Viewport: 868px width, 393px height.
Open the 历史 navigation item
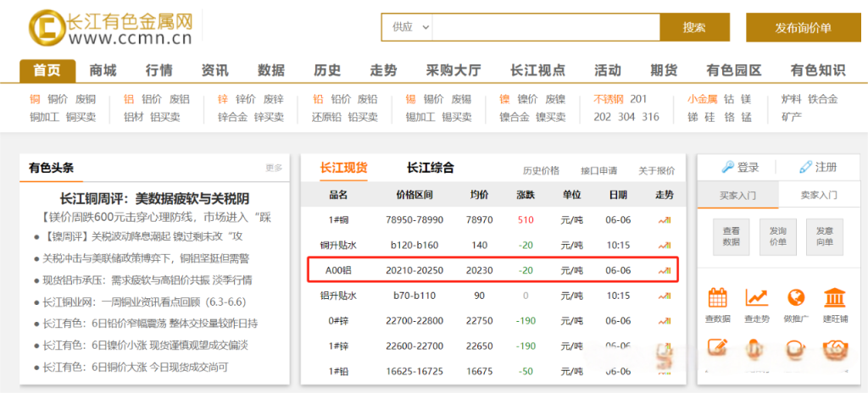coord(327,71)
